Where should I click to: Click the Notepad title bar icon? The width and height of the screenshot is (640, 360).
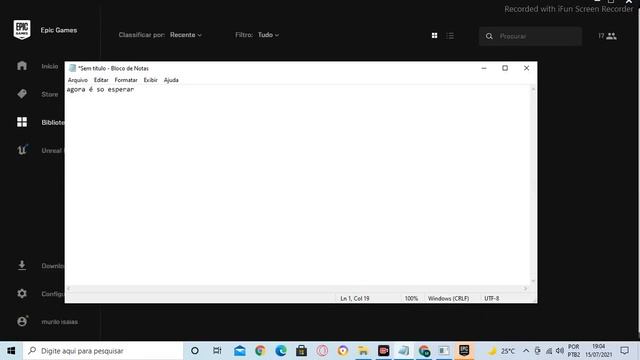coord(72,68)
